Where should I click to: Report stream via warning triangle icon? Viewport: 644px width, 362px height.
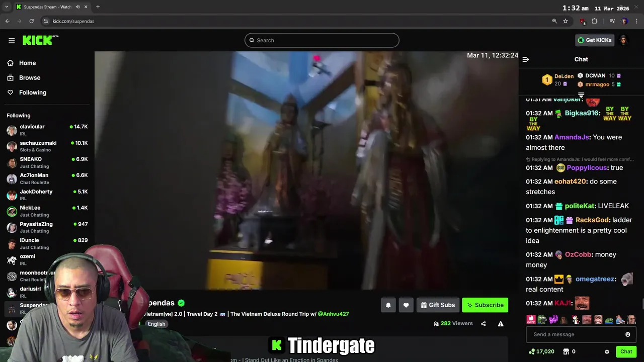(x=501, y=324)
